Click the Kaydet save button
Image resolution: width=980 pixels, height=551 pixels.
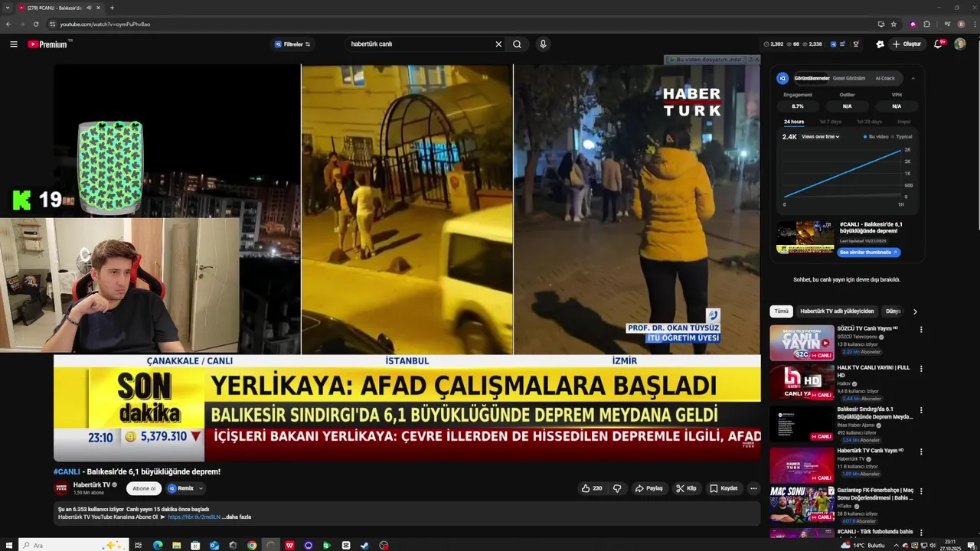pos(724,488)
